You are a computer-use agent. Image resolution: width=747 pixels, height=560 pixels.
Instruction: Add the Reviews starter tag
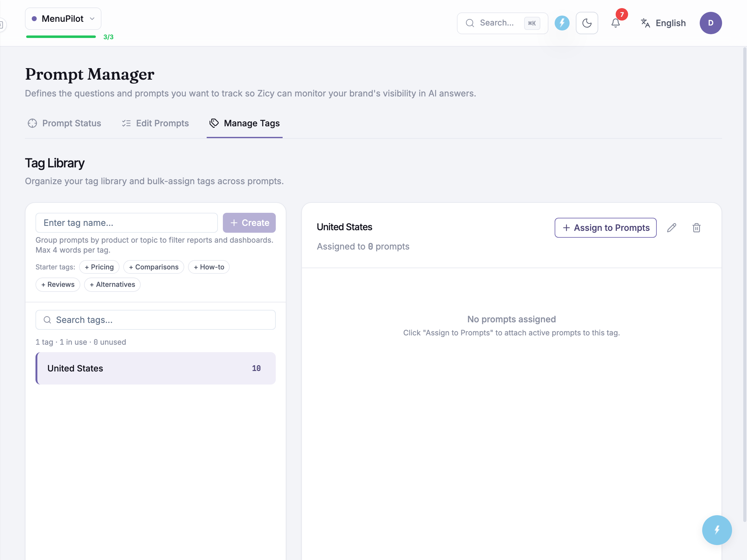coord(58,285)
